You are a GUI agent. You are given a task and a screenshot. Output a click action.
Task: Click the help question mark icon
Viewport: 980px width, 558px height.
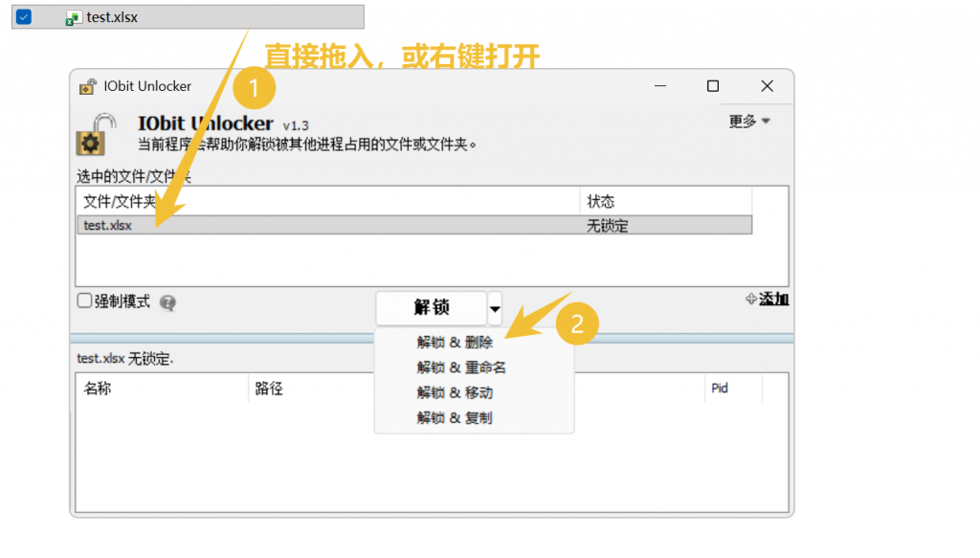[167, 302]
